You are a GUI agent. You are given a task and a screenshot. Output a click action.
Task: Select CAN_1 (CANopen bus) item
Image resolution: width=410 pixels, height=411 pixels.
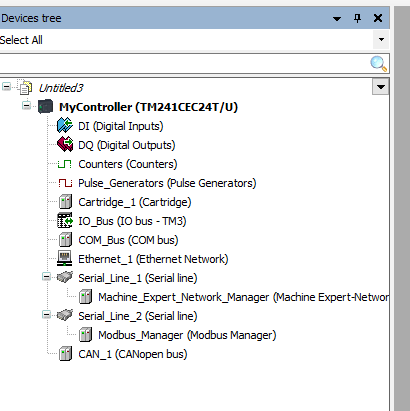pos(133,354)
